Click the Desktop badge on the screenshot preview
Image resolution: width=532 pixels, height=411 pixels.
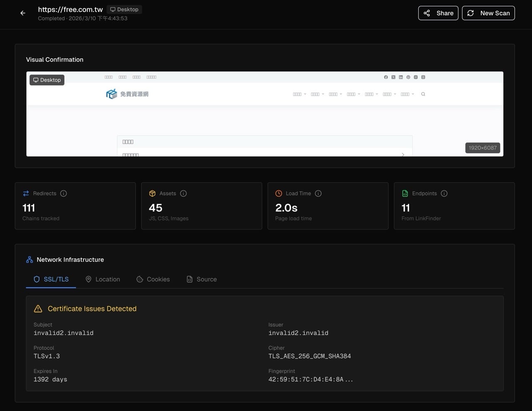47,80
